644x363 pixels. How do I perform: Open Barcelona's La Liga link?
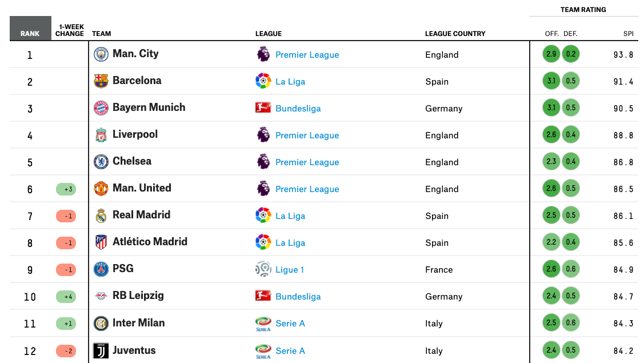[x=290, y=82]
